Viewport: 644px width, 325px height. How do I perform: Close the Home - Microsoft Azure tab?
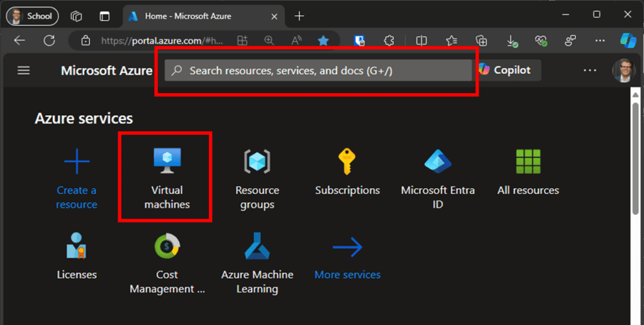tap(274, 16)
